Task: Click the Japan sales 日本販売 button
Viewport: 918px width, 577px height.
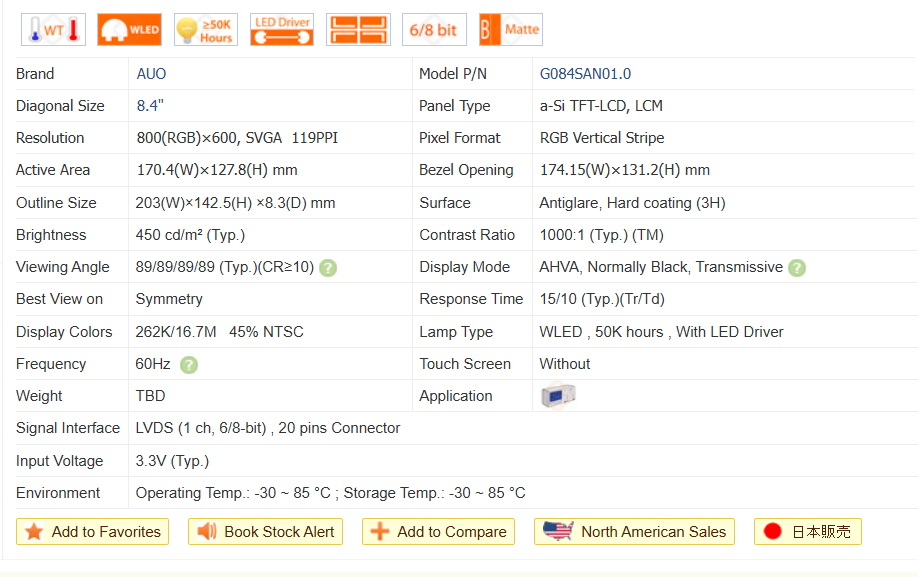Action: (807, 532)
